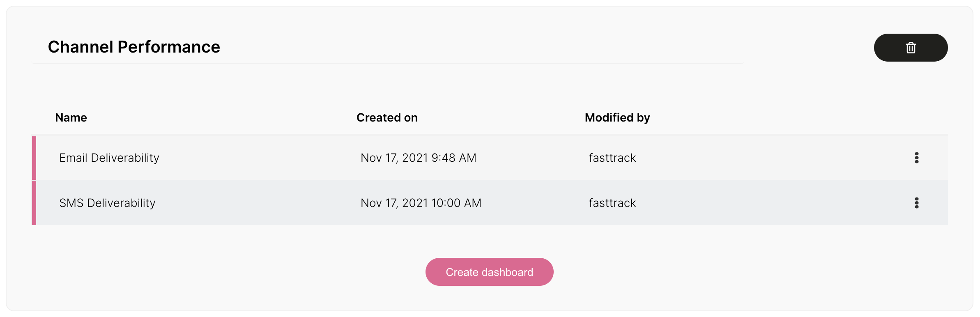Viewport: 980px width, 317px height.
Task: Sort by the Created on column header
Action: point(387,117)
